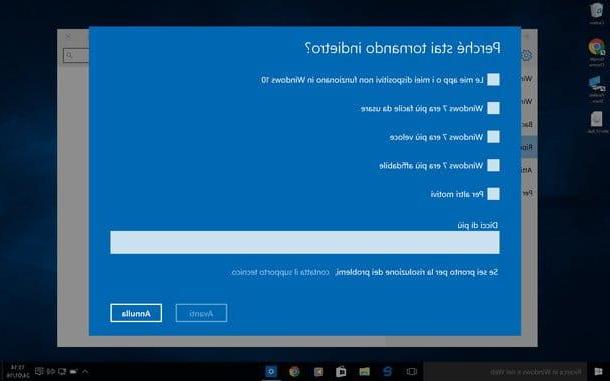Tick the apps or devices not working checkbox
The image size is (610, 381).
pyautogui.click(x=493, y=80)
